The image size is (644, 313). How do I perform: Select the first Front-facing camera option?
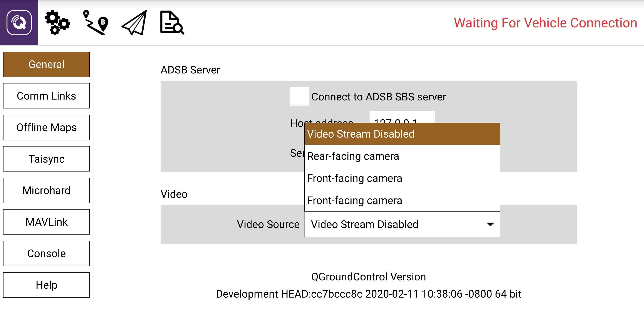355,178
